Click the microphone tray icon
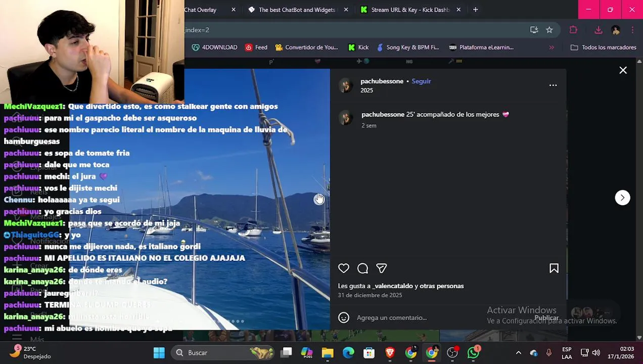 point(549,353)
